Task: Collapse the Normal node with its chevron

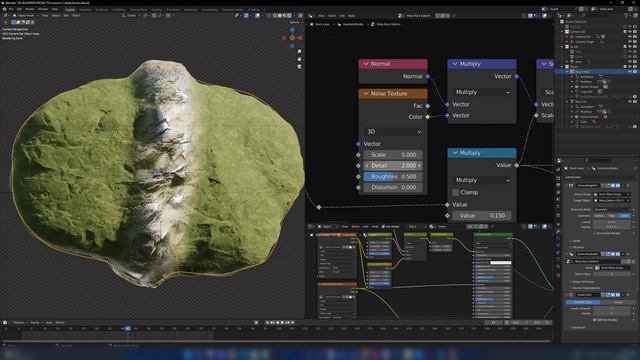Action: coord(366,64)
